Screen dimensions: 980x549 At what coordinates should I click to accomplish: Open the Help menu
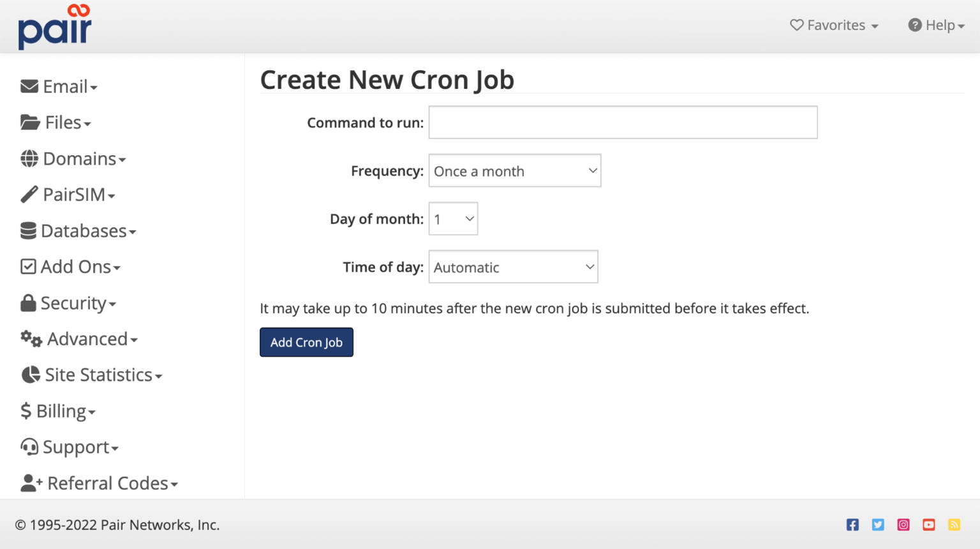[x=936, y=25]
